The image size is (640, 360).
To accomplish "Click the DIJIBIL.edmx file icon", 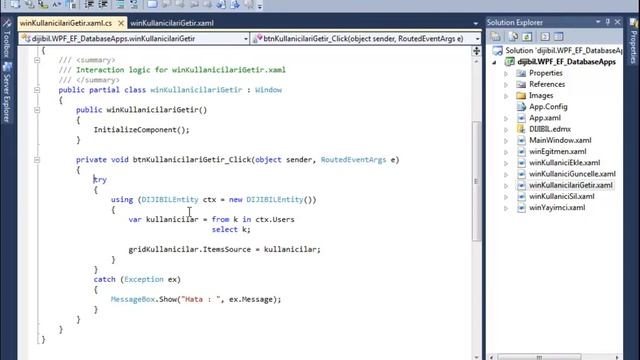I will (x=521, y=129).
